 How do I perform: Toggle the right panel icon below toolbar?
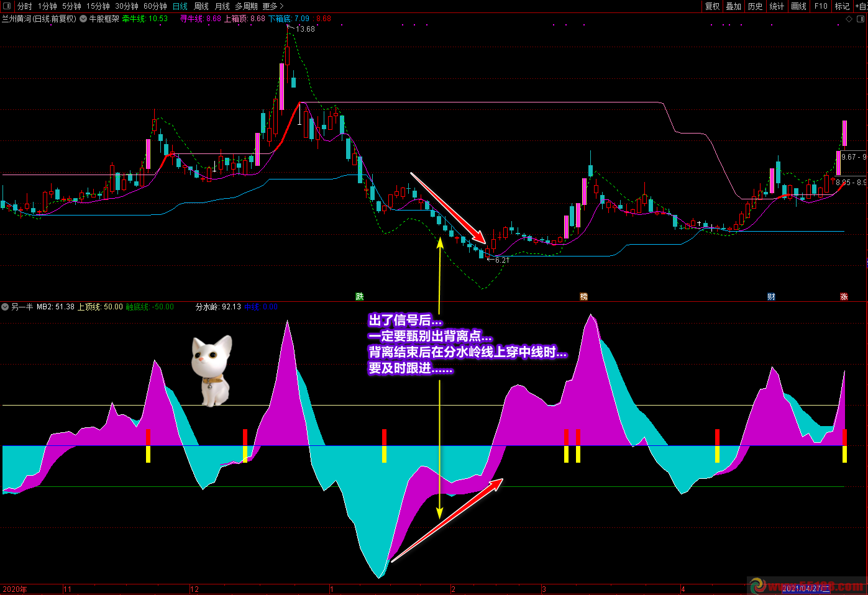(x=861, y=19)
